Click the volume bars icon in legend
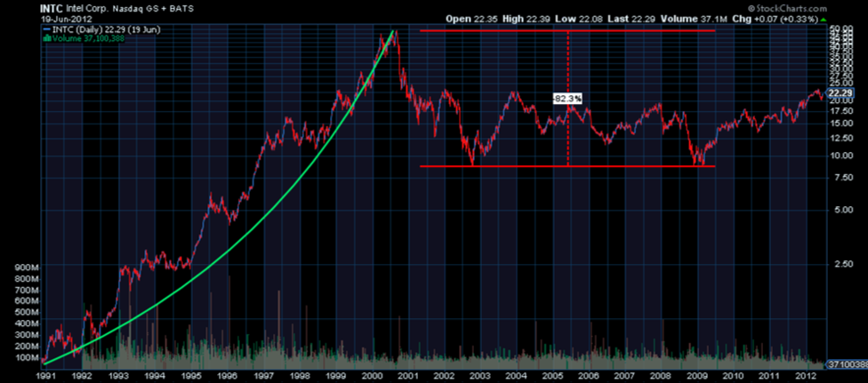This screenshot has width=868, height=383. coord(46,38)
